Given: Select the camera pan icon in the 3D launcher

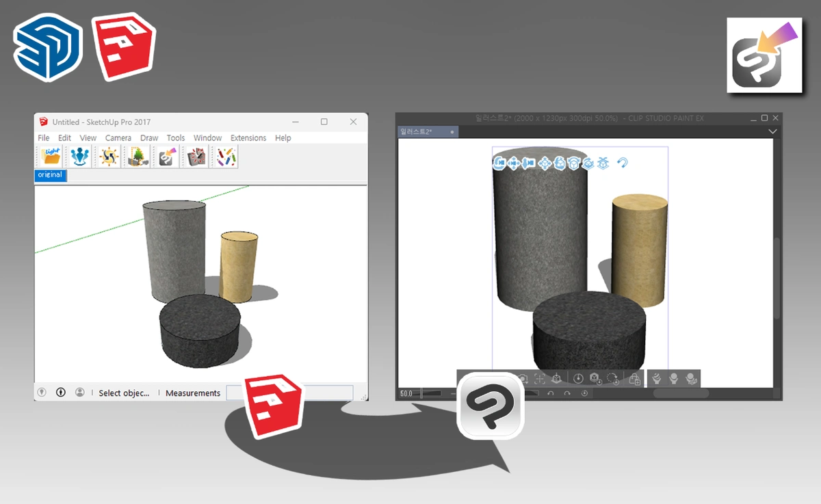Looking at the screenshot, I should (514, 163).
